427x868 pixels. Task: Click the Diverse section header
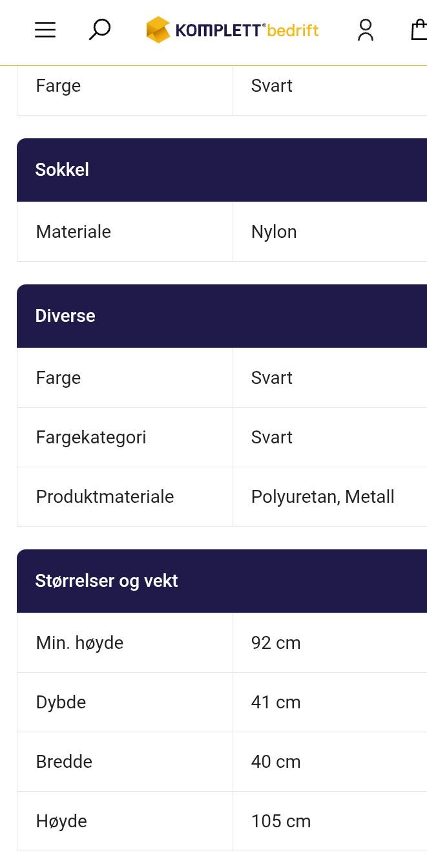coord(65,316)
